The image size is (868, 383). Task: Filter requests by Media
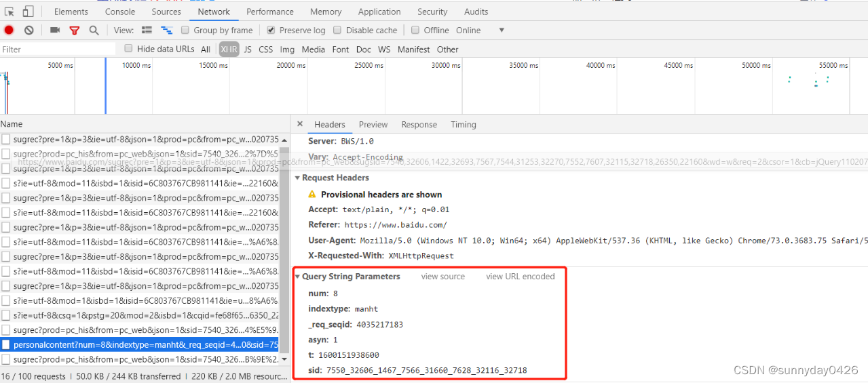(x=314, y=49)
